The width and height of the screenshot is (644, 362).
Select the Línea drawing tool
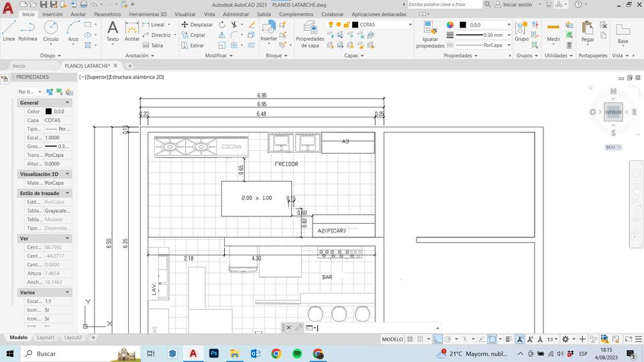[9, 29]
